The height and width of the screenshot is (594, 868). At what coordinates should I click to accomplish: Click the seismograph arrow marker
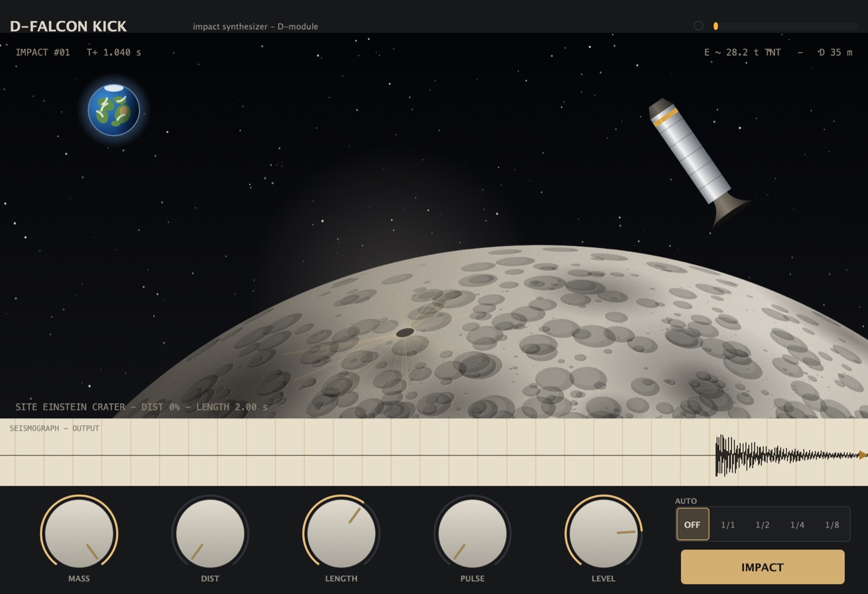click(863, 455)
